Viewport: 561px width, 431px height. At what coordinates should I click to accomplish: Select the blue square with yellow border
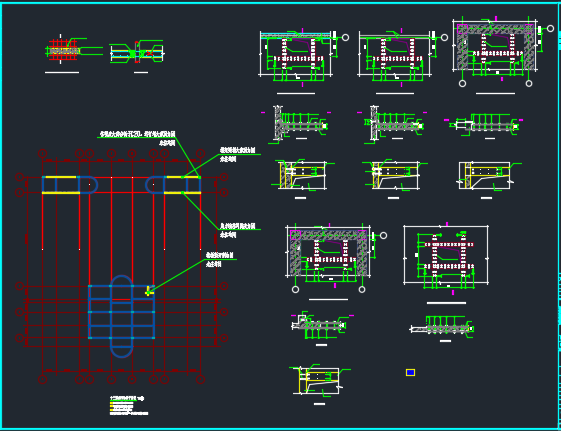click(x=410, y=372)
